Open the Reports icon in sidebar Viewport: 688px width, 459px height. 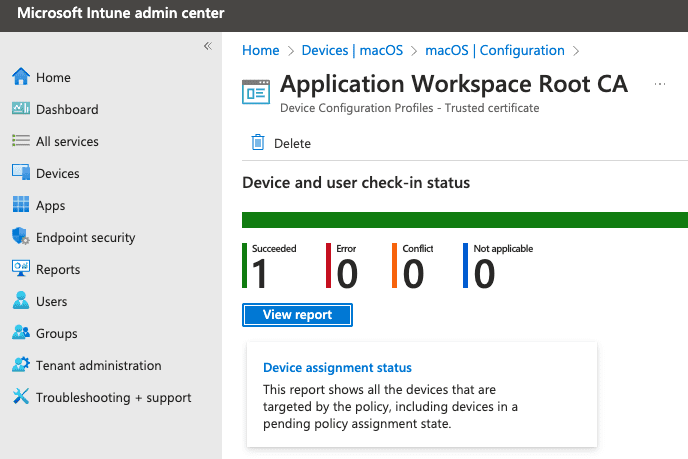pos(20,269)
